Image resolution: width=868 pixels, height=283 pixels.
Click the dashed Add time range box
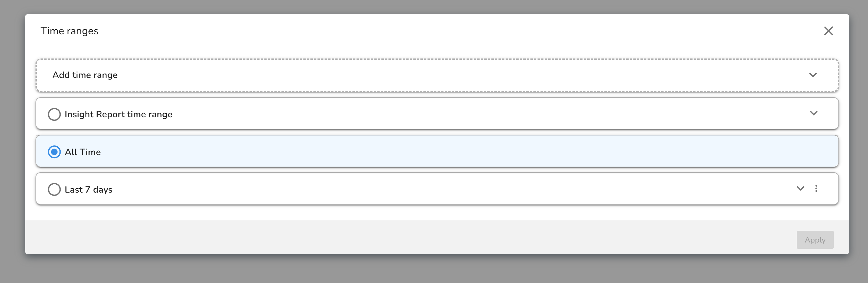437,75
